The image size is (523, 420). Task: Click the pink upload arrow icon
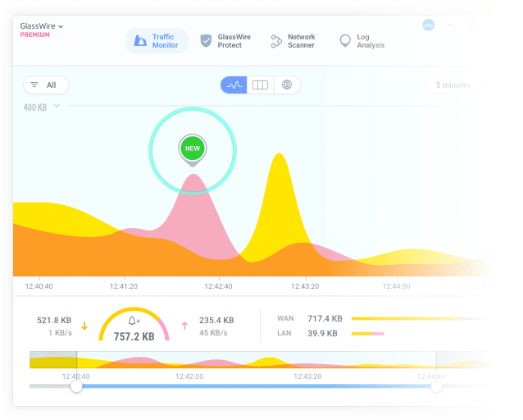point(184,326)
